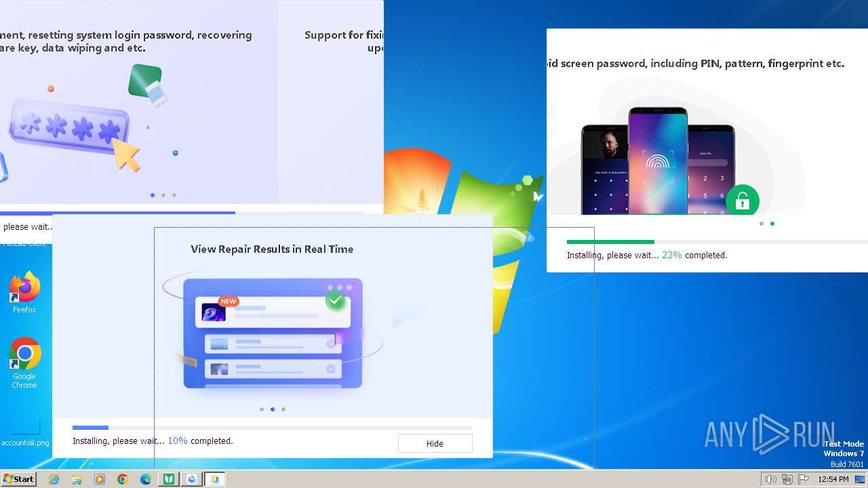868x488 pixels.
Task: Click the Show desktop button
Action: (x=860, y=479)
